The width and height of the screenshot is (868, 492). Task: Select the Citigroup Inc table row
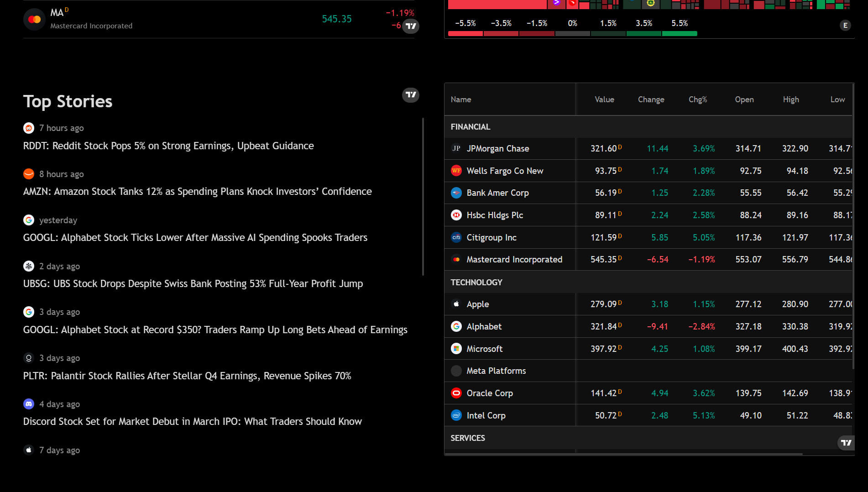[492, 237]
